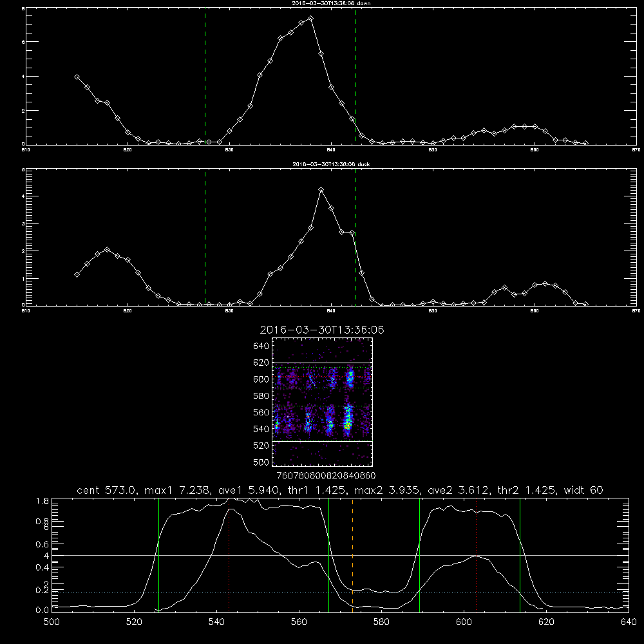Click x-axis label "640" of bottom plot
Viewport: 644px width, 644px height.
[629, 622]
